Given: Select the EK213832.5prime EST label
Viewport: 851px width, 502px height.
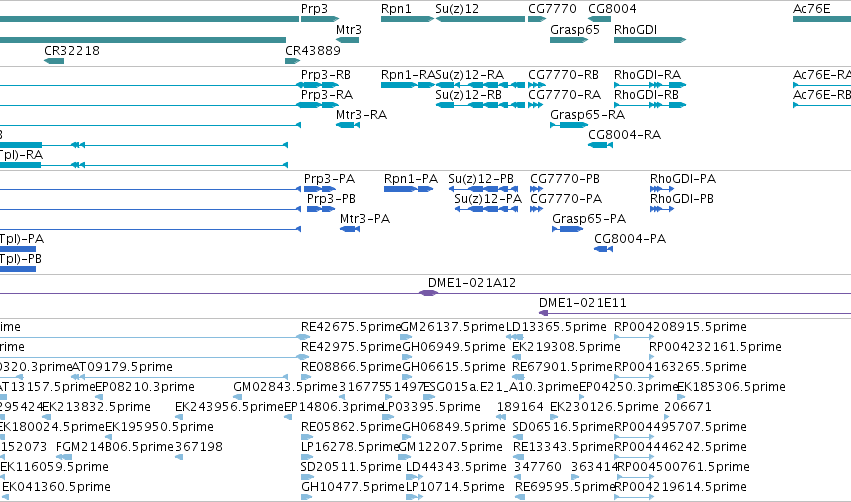Looking at the screenshot, I should 96,408.
